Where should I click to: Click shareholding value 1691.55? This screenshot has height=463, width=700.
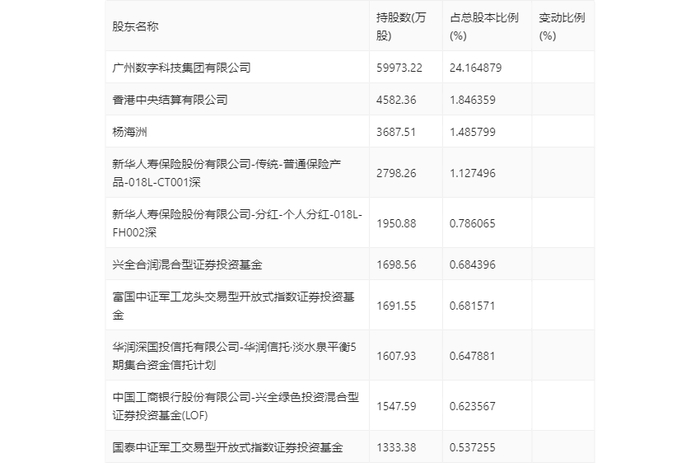click(x=396, y=305)
